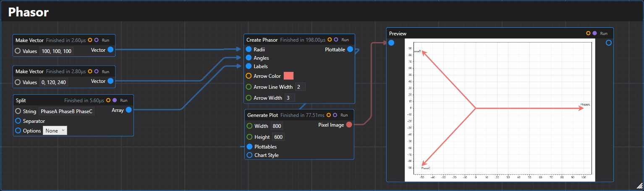Click the Values port on the 0, 120, 240 node
The width and height of the screenshot is (644, 191).
point(18,82)
